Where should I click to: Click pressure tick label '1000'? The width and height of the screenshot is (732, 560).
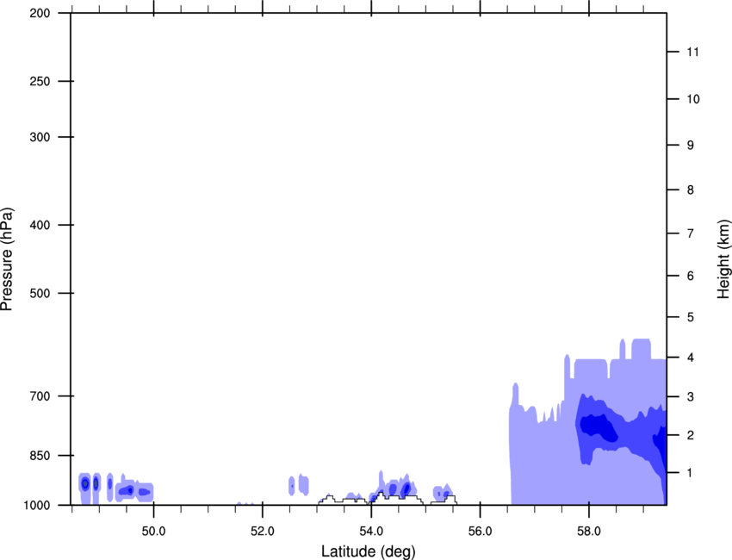click(x=37, y=506)
